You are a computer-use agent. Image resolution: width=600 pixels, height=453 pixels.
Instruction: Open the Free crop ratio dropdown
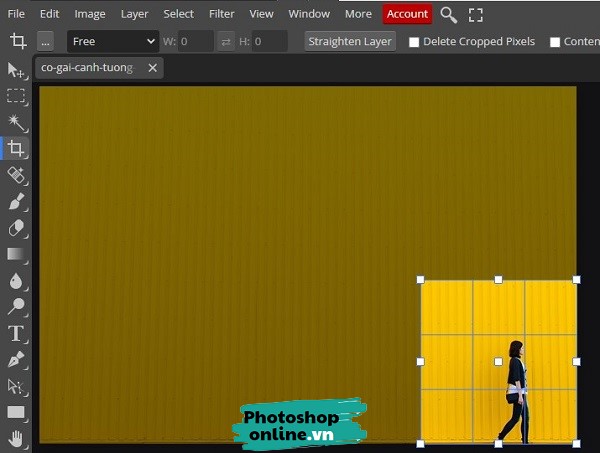[114, 42]
